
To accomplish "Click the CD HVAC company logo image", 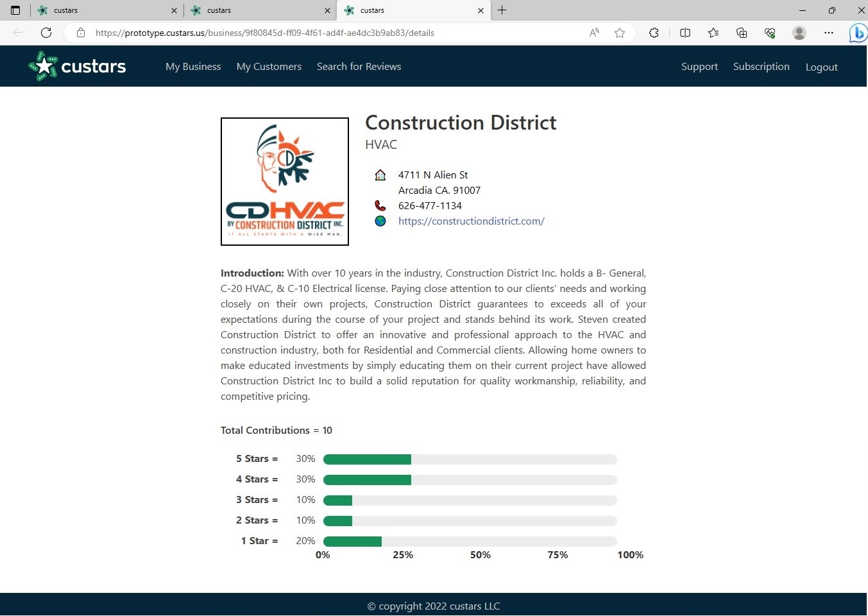I will [285, 182].
